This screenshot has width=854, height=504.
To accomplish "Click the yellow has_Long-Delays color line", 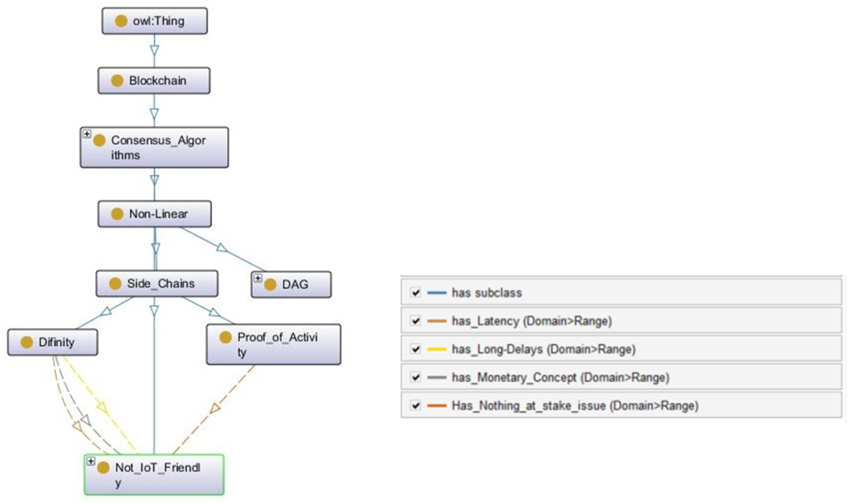I will [x=437, y=349].
